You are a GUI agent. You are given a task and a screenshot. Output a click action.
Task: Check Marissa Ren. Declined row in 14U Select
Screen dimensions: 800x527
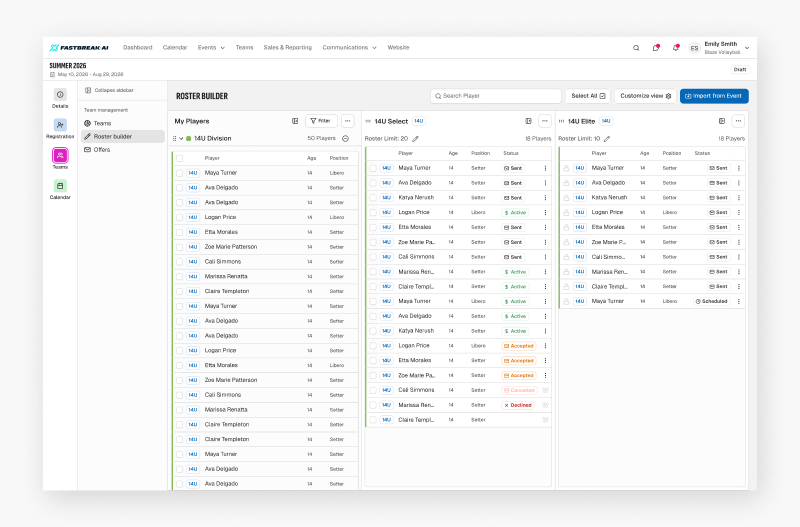[373, 405]
